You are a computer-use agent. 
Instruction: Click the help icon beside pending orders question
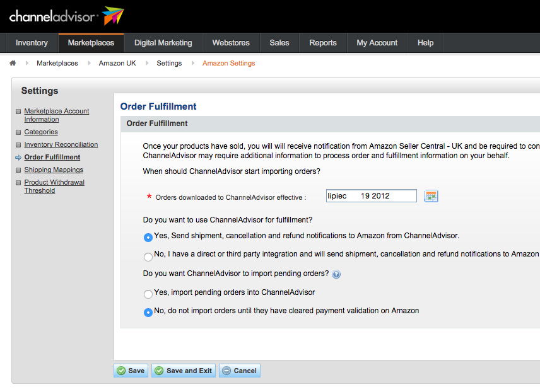click(336, 274)
